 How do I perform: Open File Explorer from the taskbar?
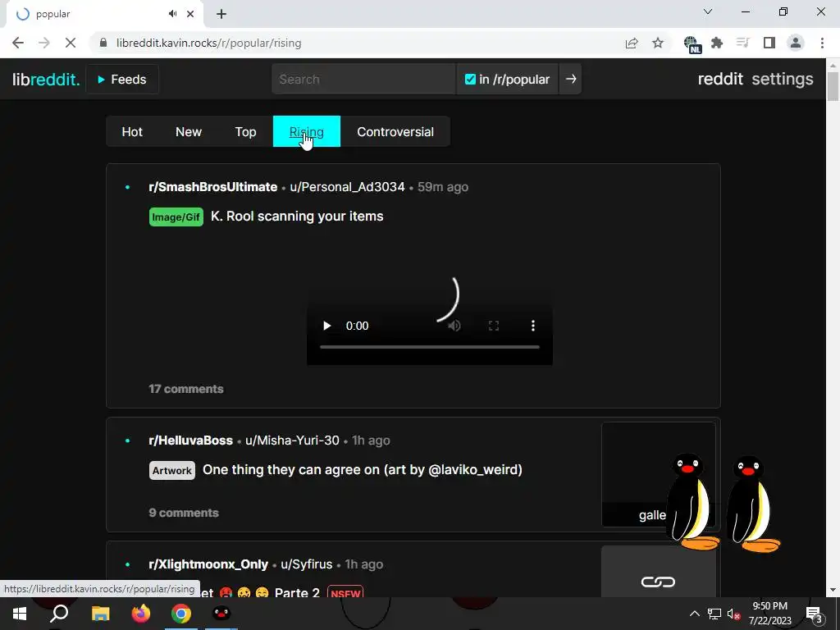(x=100, y=614)
